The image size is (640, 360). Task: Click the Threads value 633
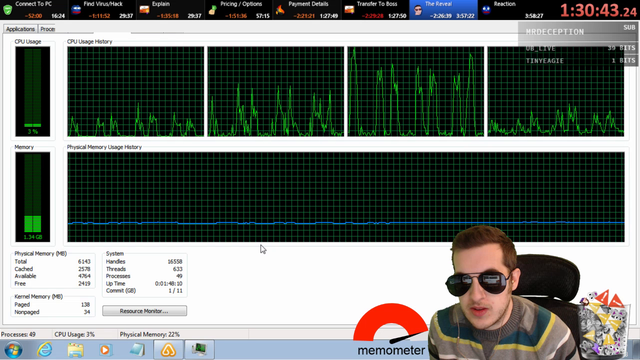pyautogui.click(x=178, y=269)
